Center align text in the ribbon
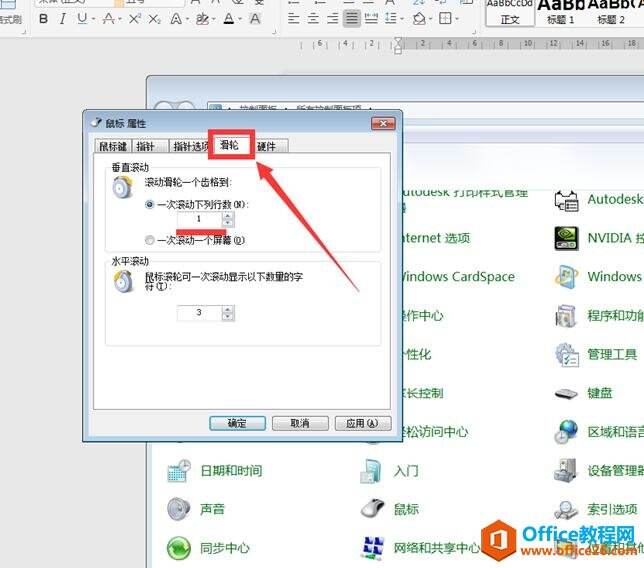Viewport: 644px width, 568px height. click(313, 18)
